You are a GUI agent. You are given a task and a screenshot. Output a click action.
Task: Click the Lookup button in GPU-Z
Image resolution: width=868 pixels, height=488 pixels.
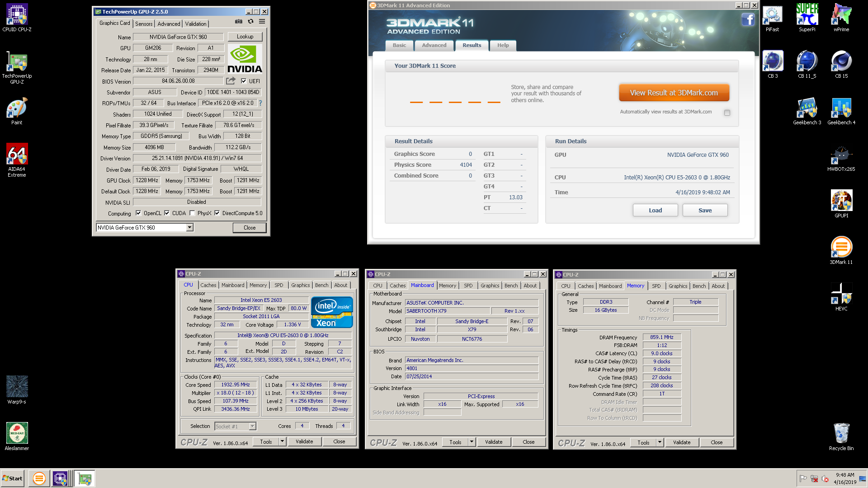tap(245, 37)
